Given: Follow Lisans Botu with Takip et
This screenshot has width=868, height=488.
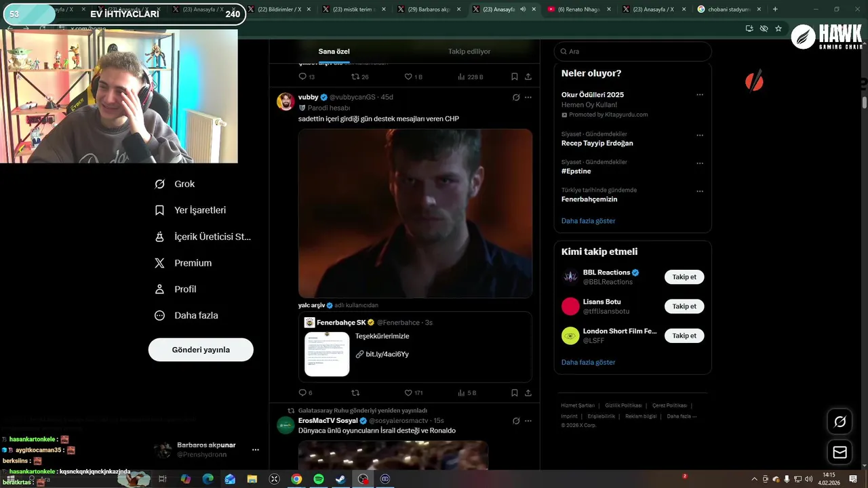Looking at the screenshot, I should [x=684, y=306].
